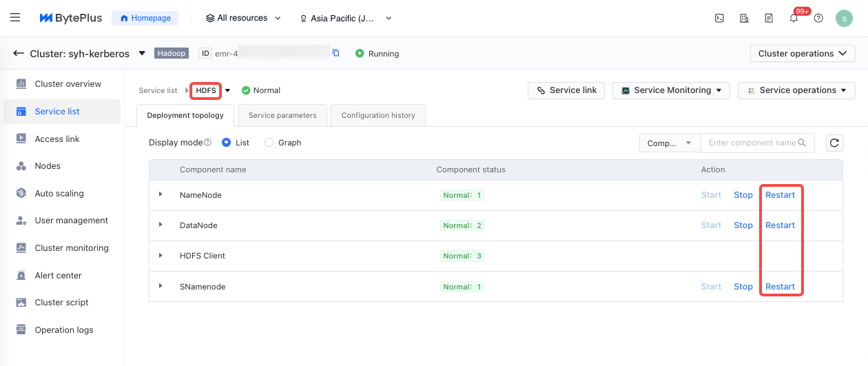Expand the HDFS Client row
Screen dimensions: 868x366
(161, 256)
